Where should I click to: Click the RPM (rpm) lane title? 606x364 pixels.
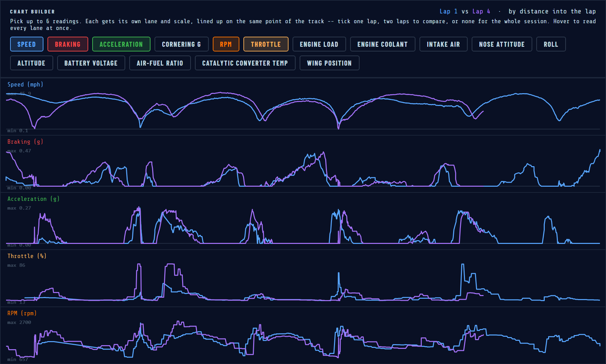[x=22, y=313]
